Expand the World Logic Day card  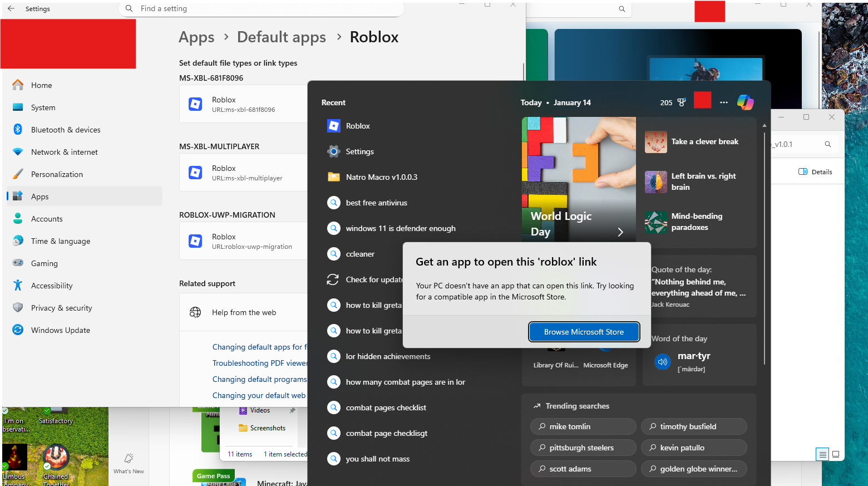click(x=620, y=232)
